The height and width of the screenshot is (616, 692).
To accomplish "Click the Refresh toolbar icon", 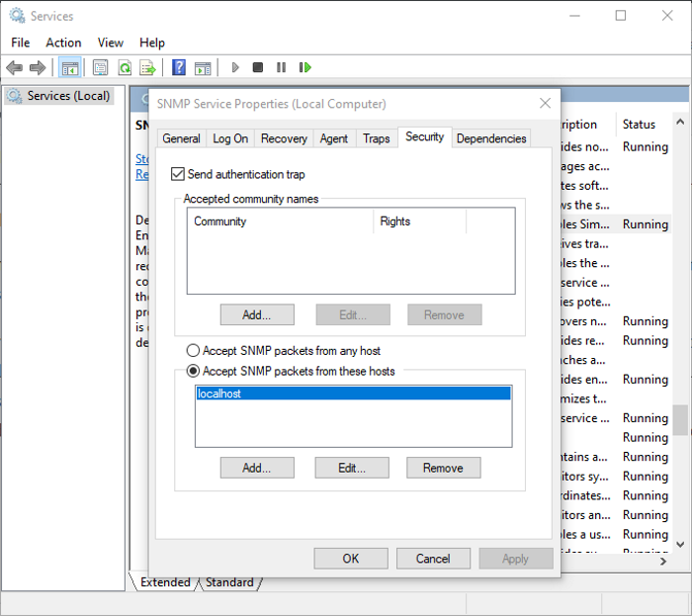I will pyautogui.click(x=125, y=67).
